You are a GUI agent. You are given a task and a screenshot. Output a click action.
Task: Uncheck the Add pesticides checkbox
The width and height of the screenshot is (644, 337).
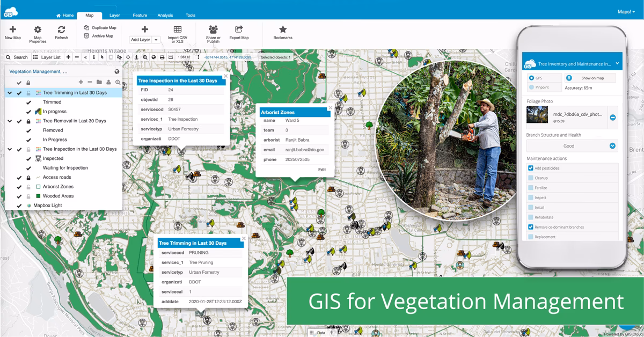point(531,169)
